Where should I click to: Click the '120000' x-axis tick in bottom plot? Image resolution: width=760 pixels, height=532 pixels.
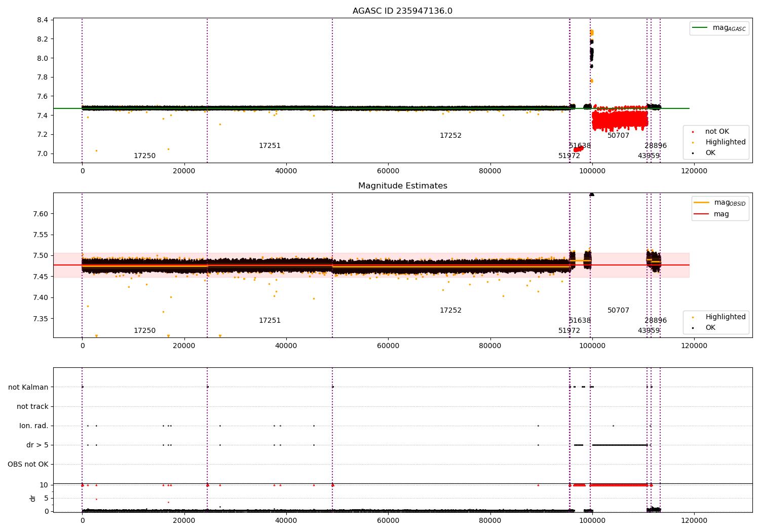[694, 521]
